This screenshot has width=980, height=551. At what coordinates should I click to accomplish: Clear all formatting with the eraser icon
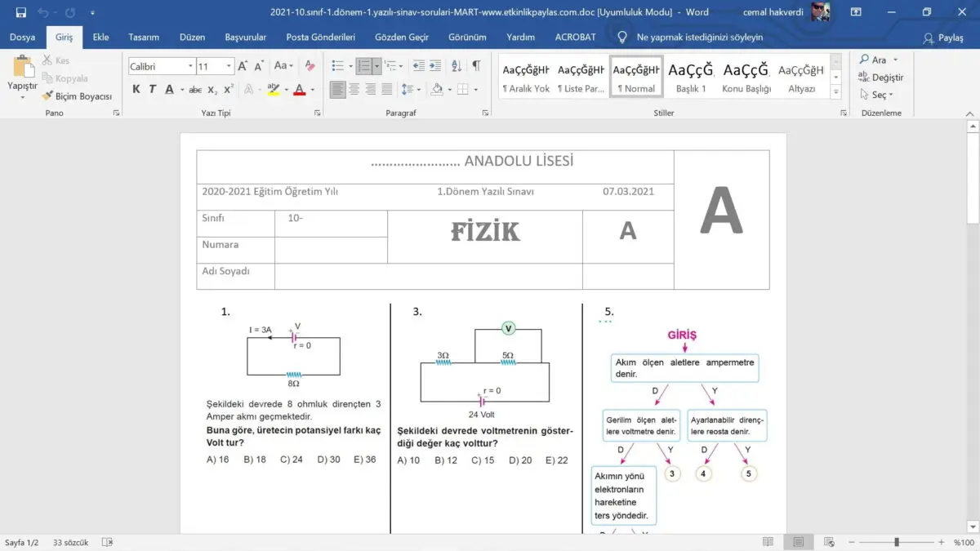310,66
